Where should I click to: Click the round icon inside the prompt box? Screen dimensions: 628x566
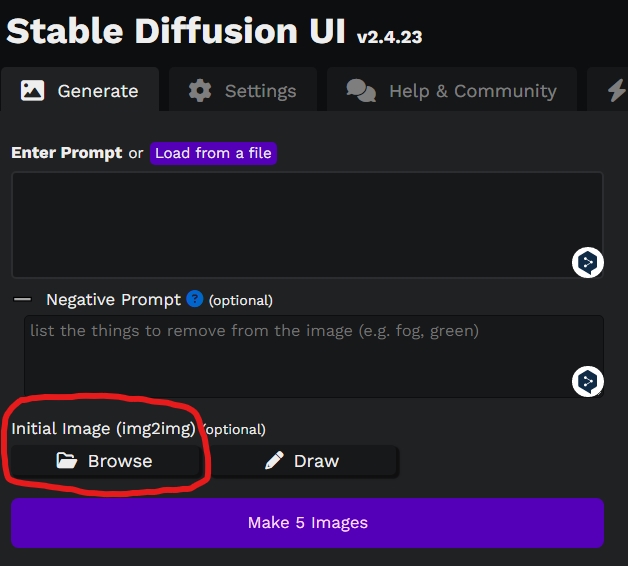[x=588, y=263]
